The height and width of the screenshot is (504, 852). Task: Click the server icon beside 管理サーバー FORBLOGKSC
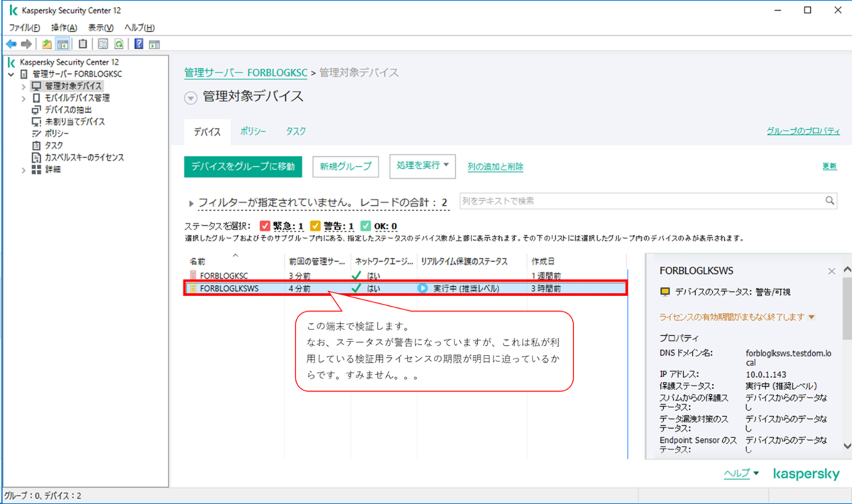24,74
